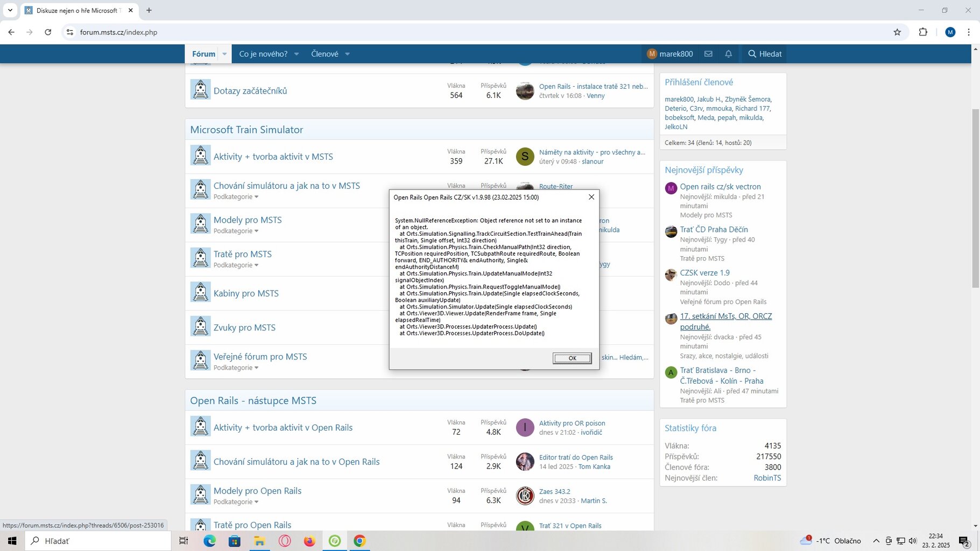Click the Hledat search button
980x551 pixels.
point(765,54)
